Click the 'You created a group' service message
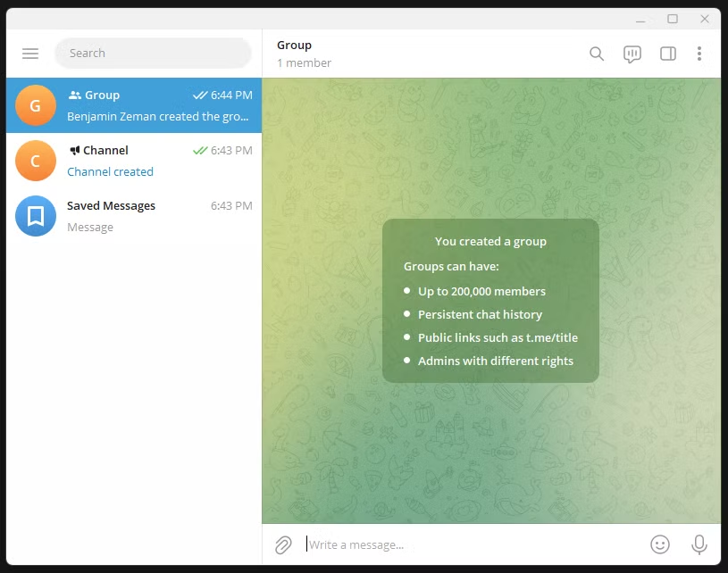728x573 pixels. point(490,241)
